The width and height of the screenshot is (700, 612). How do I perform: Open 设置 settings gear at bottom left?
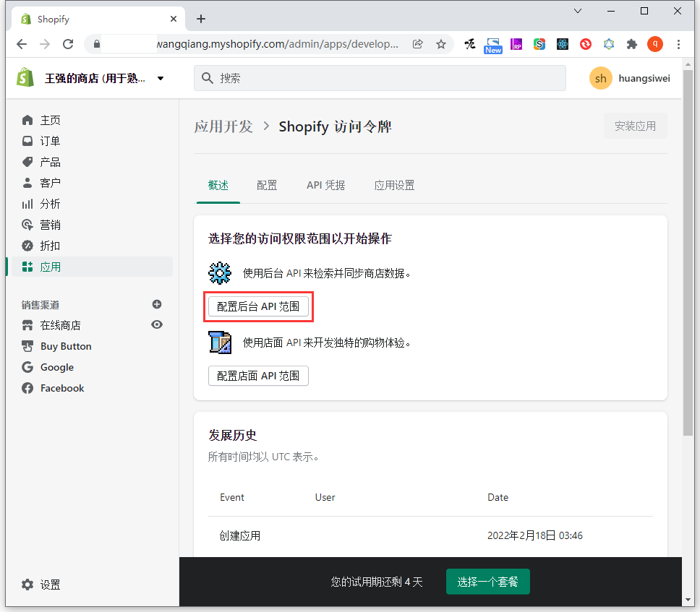(x=27, y=585)
